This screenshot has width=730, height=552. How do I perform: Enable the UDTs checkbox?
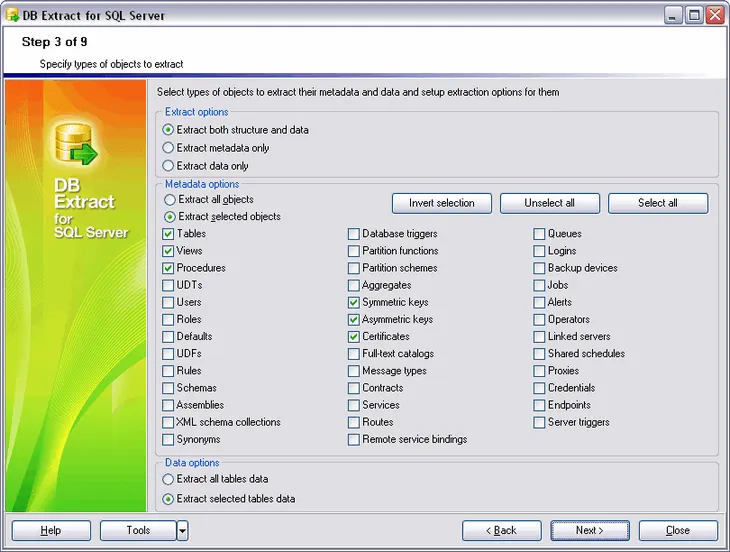pyautogui.click(x=168, y=285)
